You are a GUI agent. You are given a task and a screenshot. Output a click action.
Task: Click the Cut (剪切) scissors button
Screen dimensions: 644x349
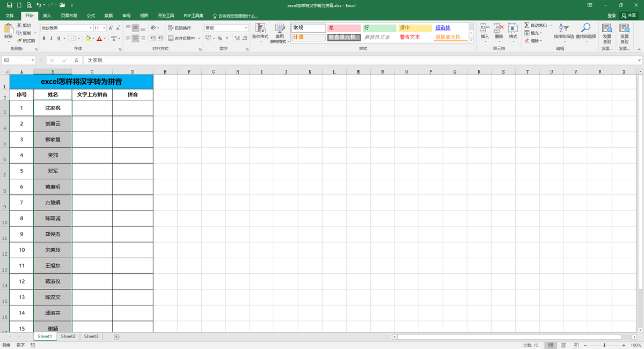[x=24, y=25]
